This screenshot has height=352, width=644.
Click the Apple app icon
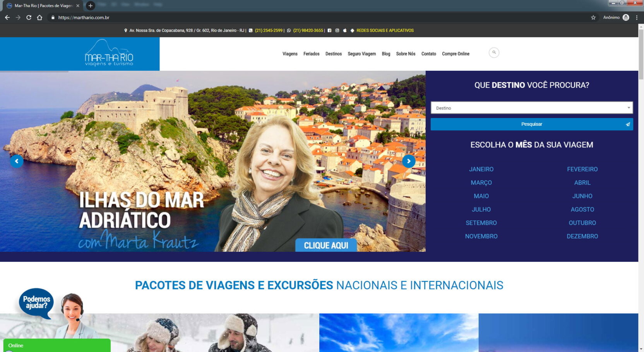pyautogui.click(x=344, y=31)
